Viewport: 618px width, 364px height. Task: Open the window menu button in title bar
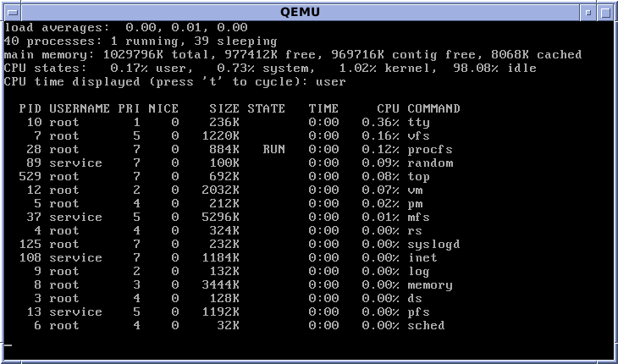click(x=9, y=11)
